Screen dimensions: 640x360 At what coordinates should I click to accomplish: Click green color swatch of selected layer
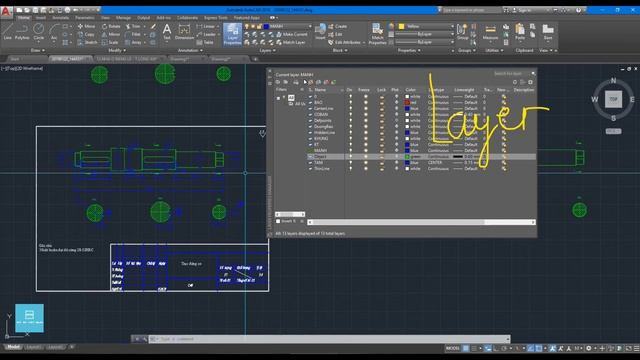pos(407,156)
